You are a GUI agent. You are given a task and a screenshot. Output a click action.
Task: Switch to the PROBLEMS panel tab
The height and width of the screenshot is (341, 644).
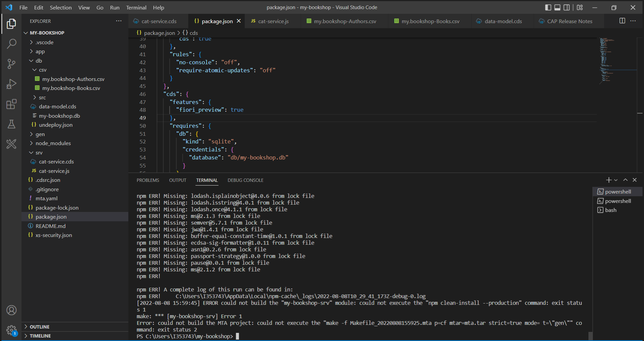coord(148,180)
